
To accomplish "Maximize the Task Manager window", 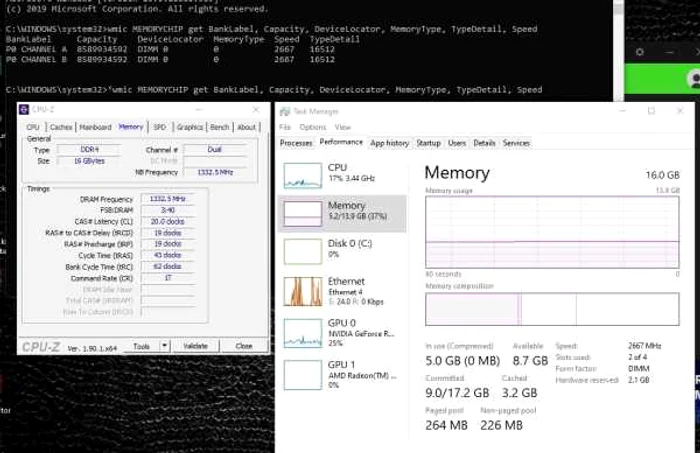I will (651, 111).
